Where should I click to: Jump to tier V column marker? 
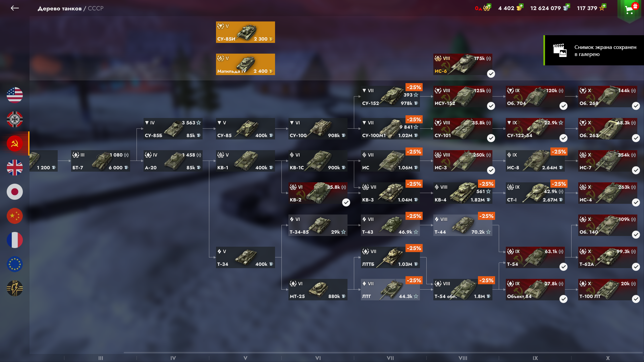point(246,358)
